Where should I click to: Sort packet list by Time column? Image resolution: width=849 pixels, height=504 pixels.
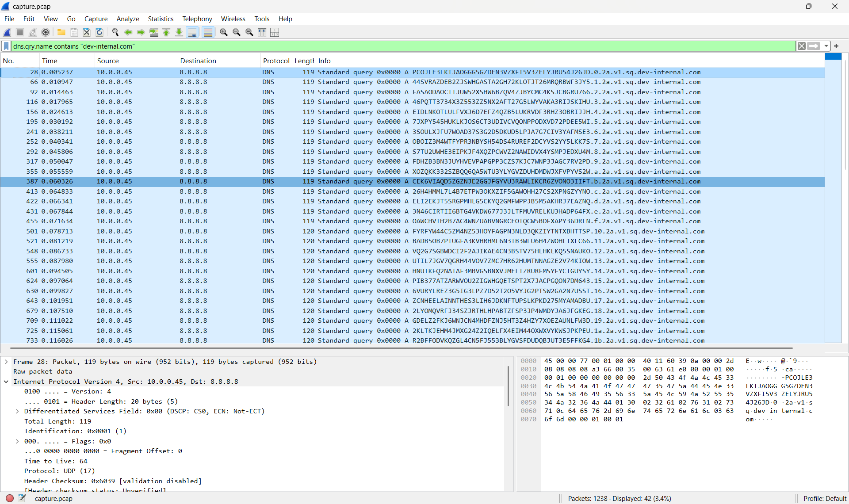pos(67,61)
